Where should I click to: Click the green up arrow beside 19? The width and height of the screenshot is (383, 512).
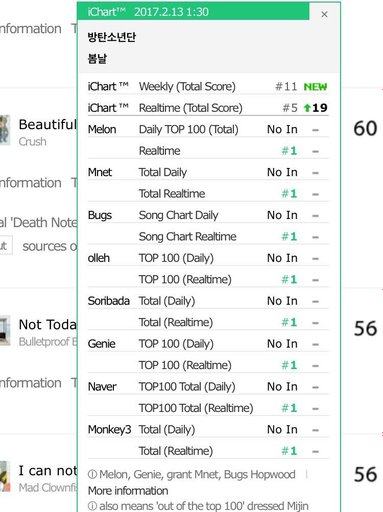307,108
